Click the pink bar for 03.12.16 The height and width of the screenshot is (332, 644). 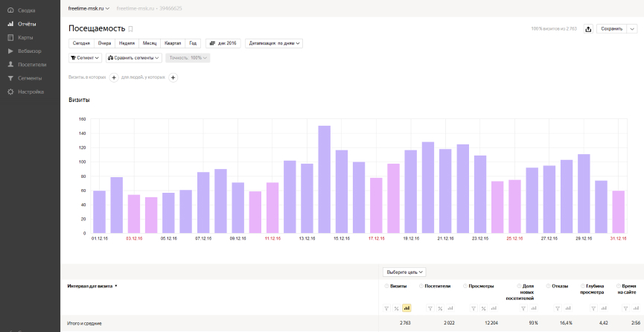point(134,214)
